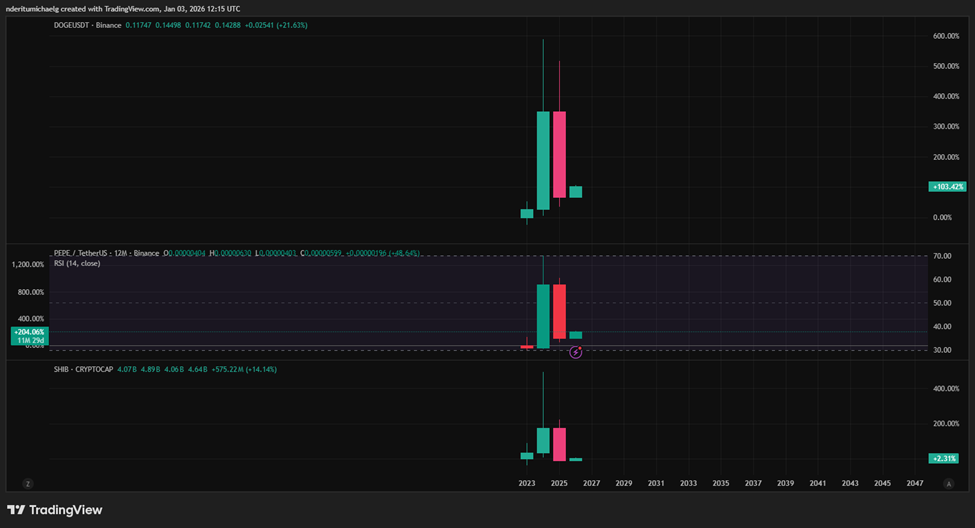Click the DOGEUSDT Binance symbol label
Viewport: 975px width, 528px height.
click(94, 25)
